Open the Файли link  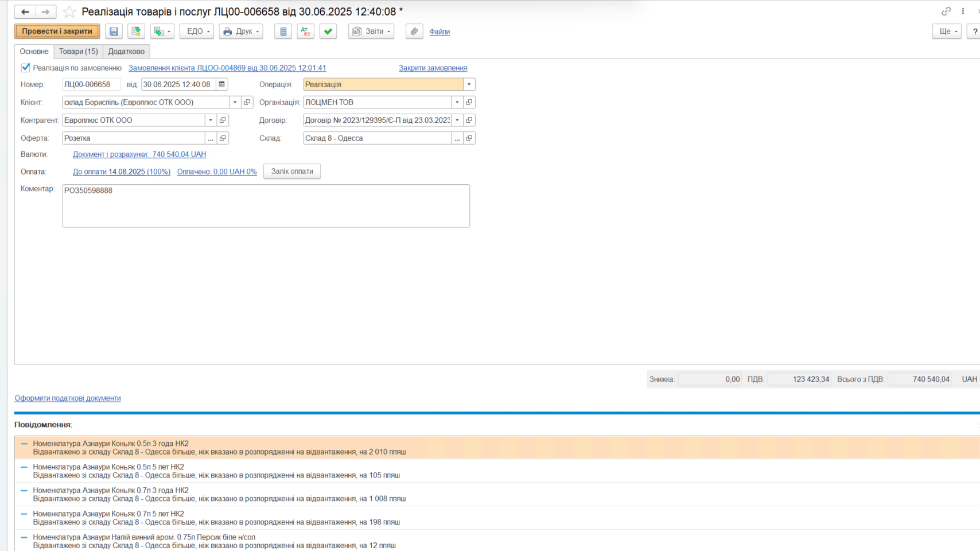[440, 32]
